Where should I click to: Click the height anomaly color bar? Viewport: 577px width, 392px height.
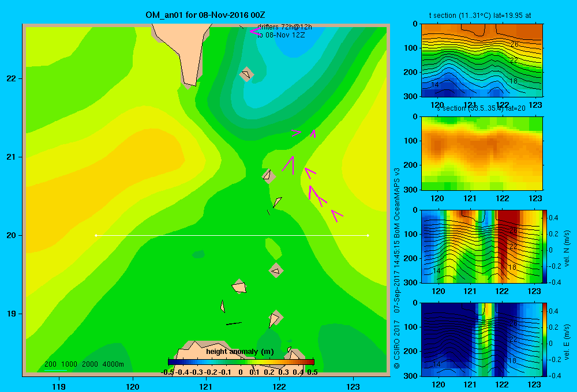coord(241,362)
